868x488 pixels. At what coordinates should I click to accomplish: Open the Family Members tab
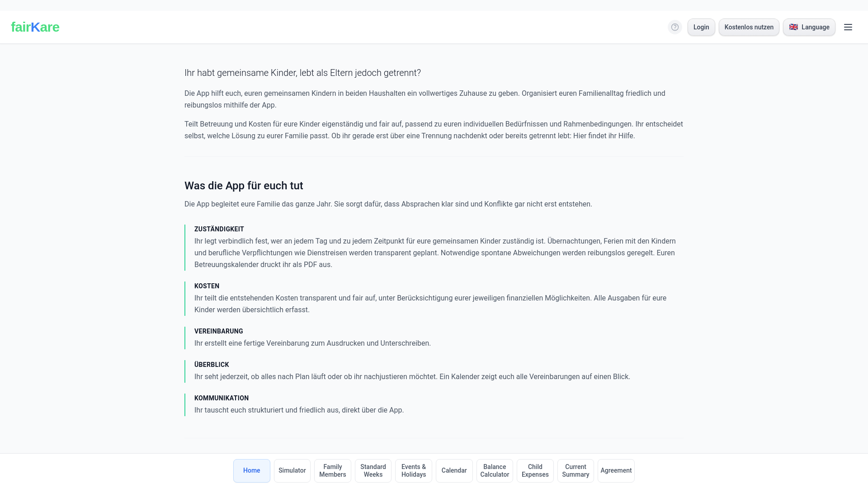tap(333, 471)
